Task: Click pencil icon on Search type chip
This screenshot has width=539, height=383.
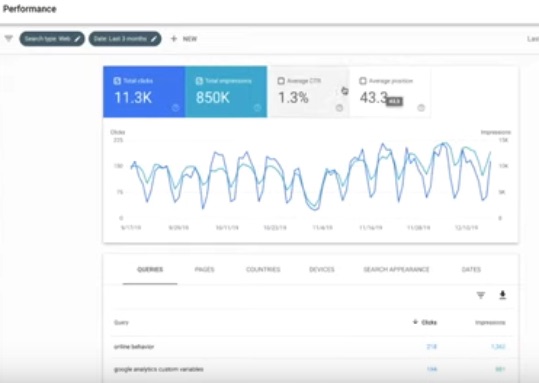Action: pos(77,39)
